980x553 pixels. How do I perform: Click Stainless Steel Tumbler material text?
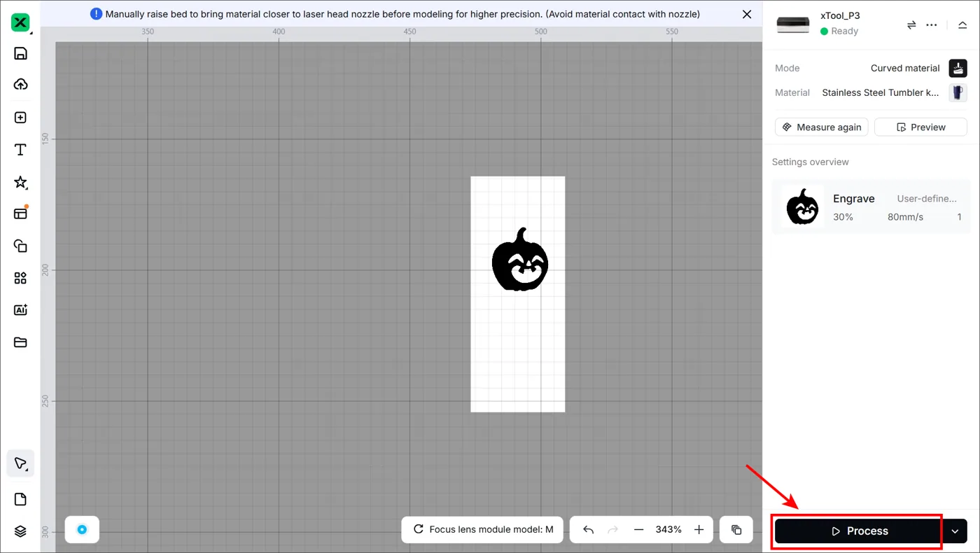click(x=881, y=92)
